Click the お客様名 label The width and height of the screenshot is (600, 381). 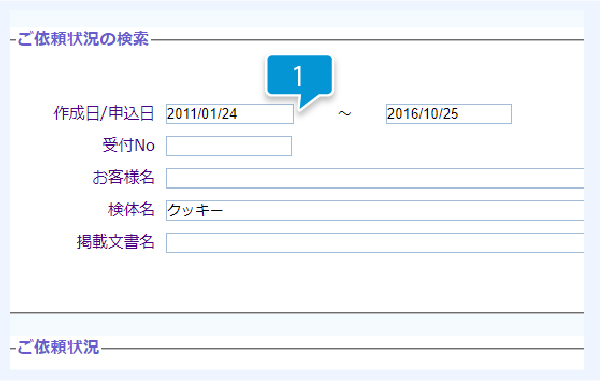[x=123, y=177]
